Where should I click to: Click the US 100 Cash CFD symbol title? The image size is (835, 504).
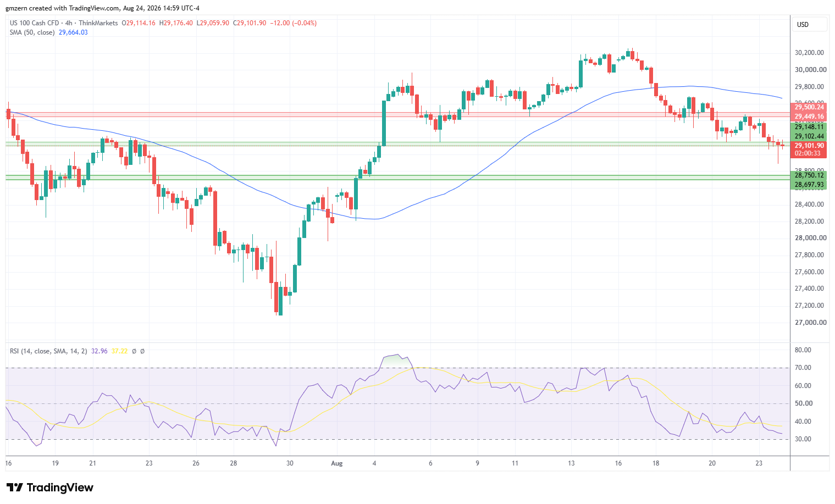pyautogui.click(x=34, y=23)
